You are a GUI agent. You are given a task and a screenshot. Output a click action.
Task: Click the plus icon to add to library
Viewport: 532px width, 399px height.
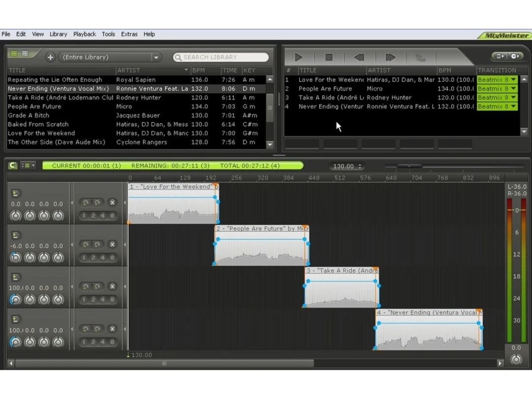click(50, 57)
